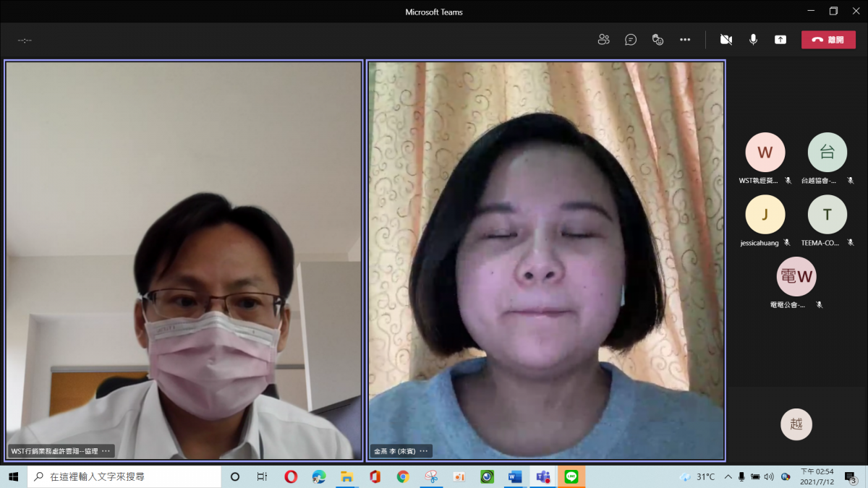Launch Opera browser from the taskbar

291,477
